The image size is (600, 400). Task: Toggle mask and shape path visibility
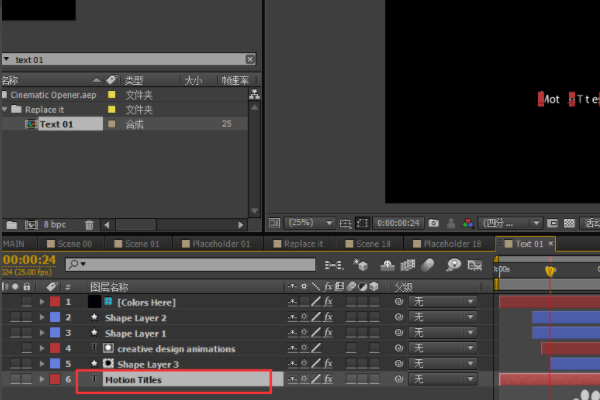point(362,223)
